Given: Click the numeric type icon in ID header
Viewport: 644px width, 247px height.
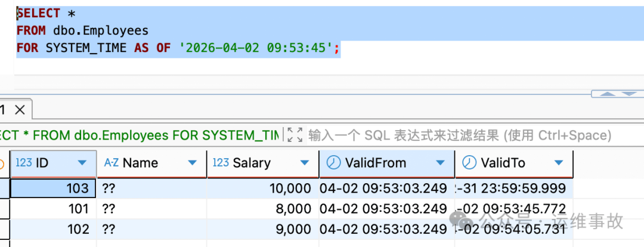Looking at the screenshot, I should tap(23, 163).
